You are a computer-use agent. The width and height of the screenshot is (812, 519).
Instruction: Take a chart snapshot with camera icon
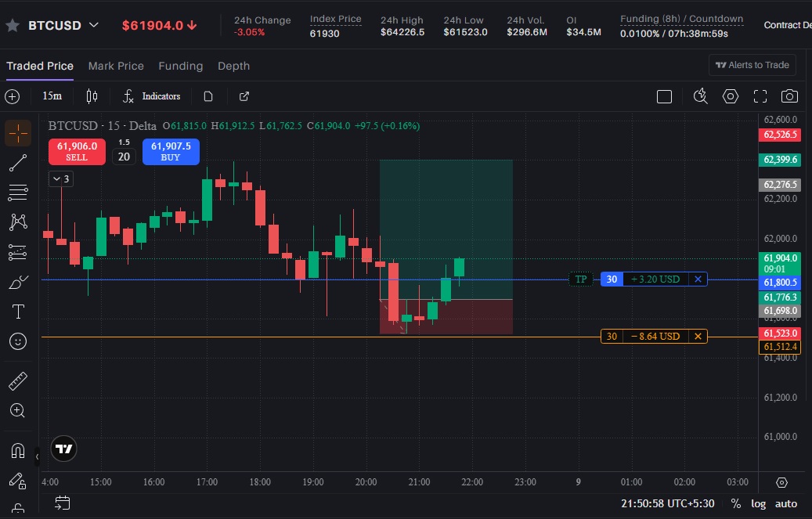(789, 96)
